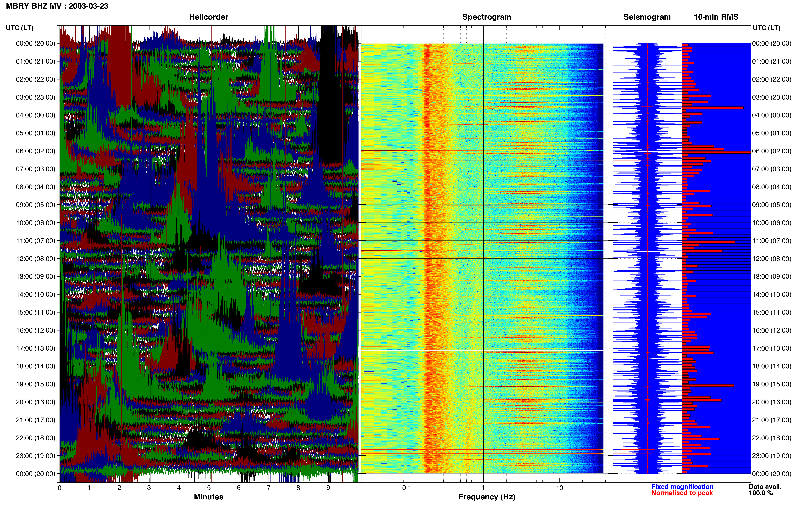Viewport: 812px width, 508px height.
Task: Click the right 'UTC (LT)' axis label
Action: [766, 28]
